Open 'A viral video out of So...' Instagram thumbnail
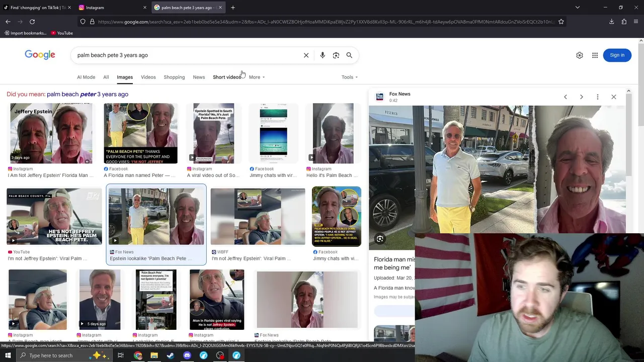 tap(213, 133)
